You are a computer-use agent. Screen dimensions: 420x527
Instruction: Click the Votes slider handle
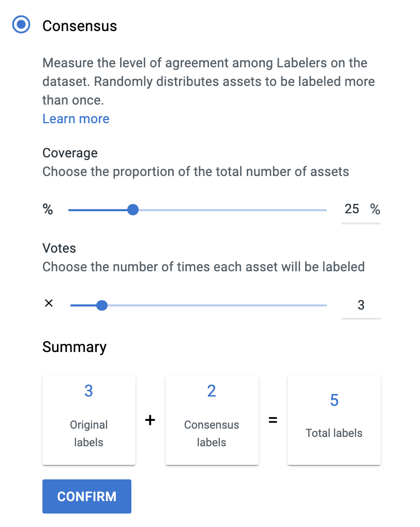(x=102, y=305)
